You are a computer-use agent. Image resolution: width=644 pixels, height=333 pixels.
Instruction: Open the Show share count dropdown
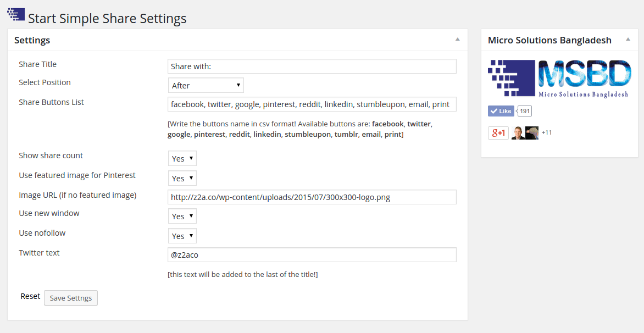tap(182, 158)
